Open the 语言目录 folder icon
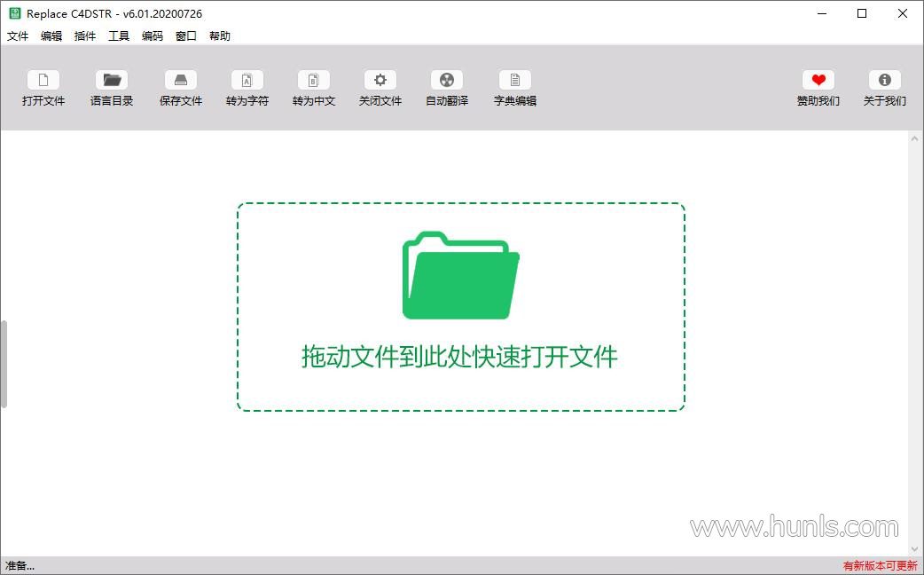Image resolution: width=924 pixels, height=575 pixels. coord(112,80)
